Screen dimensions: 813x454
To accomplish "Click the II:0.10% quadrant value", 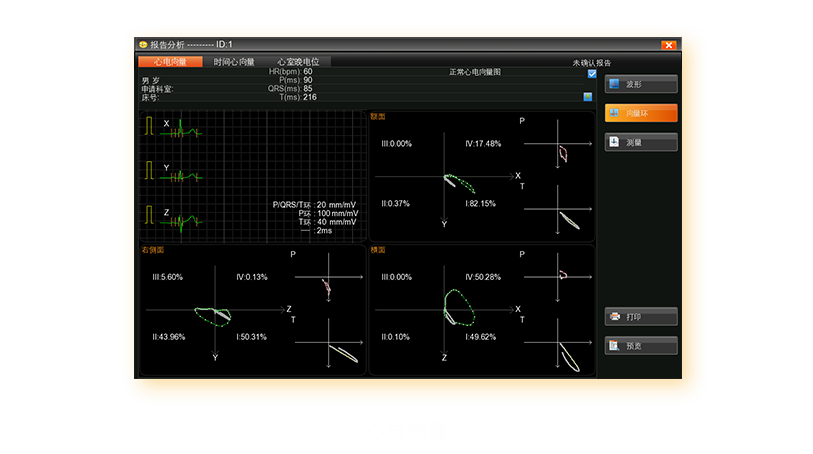I will pyautogui.click(x=396, y=337).
